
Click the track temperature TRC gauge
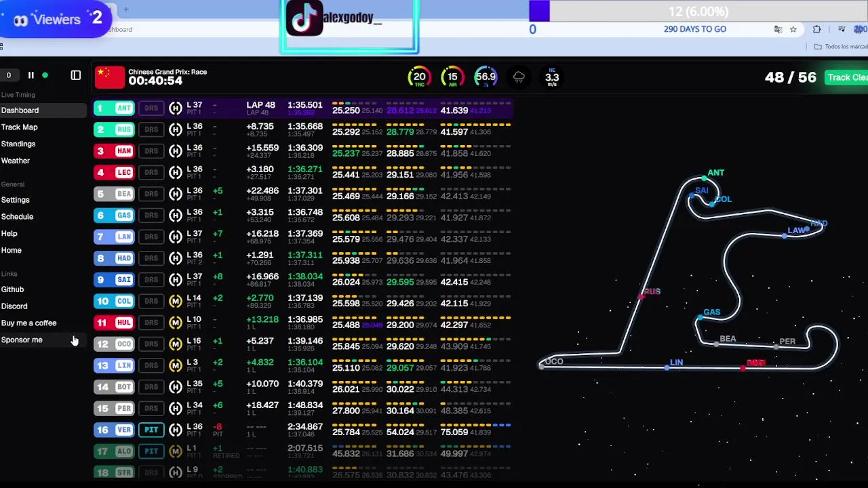pyautogui.click(x=420, y=77)
